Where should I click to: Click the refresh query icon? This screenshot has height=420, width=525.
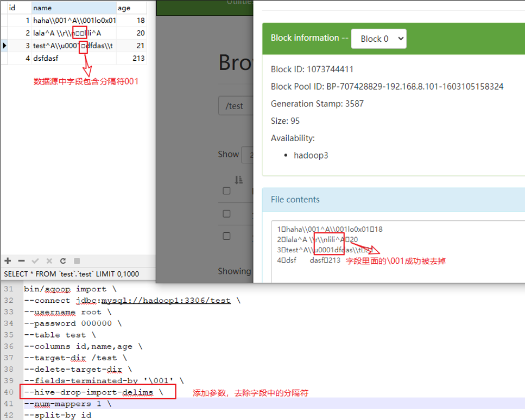click(62, 260)
